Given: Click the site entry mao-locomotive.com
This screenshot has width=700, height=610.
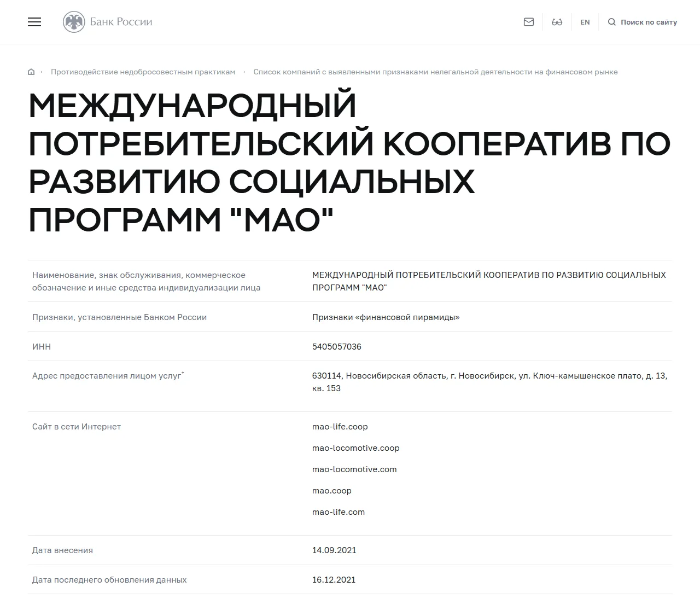Looking at the screenshot, I should coord(354,469).
